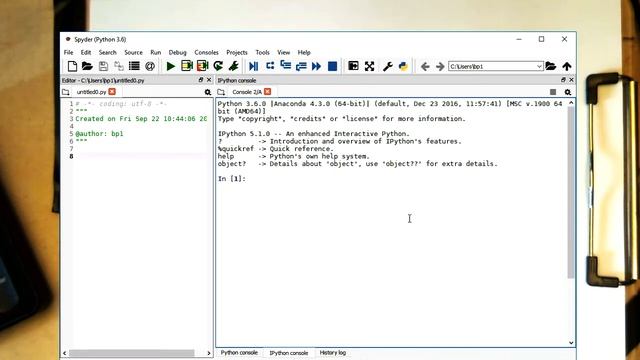Open file with the folder toolbar icon

point(87,66)
